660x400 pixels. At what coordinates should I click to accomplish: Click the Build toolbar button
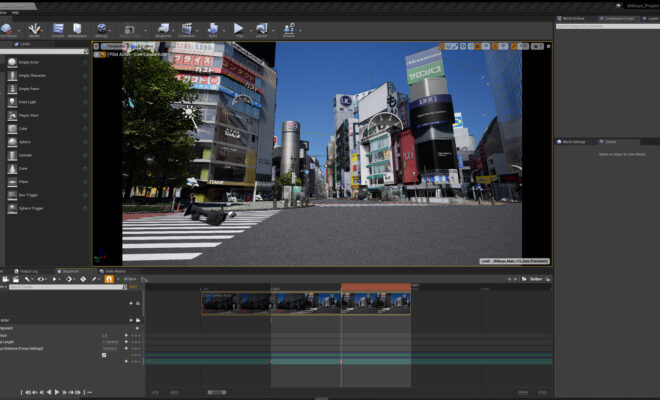pyautogui.click(x=213, y=30)
